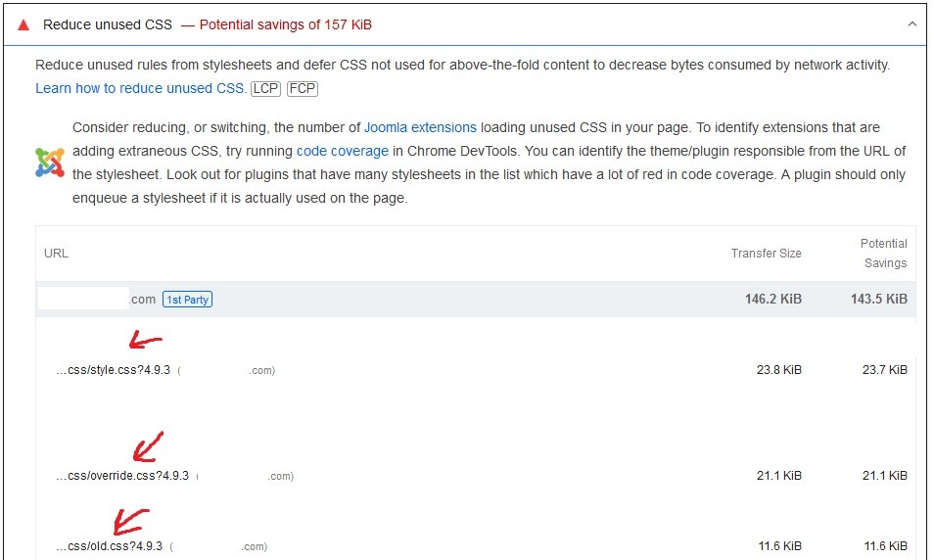Open 'Learn how to reduce unused CSS' link
The width and height of the screenshot is (934, 560).
tap(140, 88)
